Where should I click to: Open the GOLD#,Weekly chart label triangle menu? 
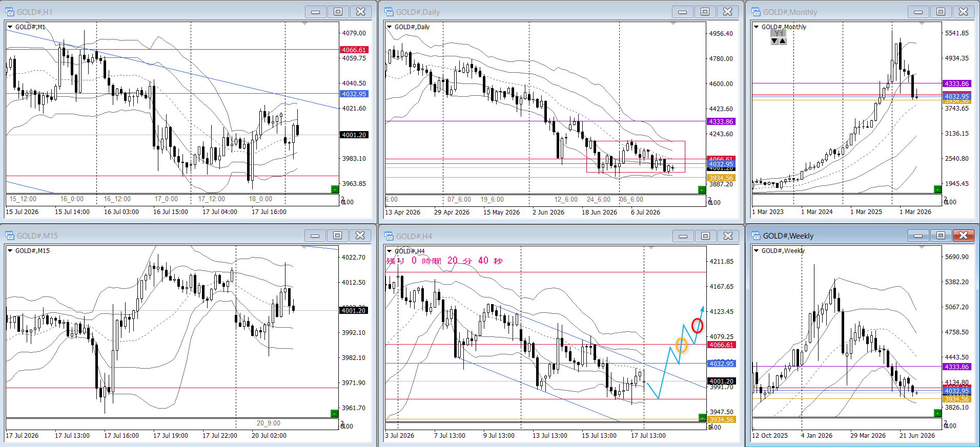(756, 251)
